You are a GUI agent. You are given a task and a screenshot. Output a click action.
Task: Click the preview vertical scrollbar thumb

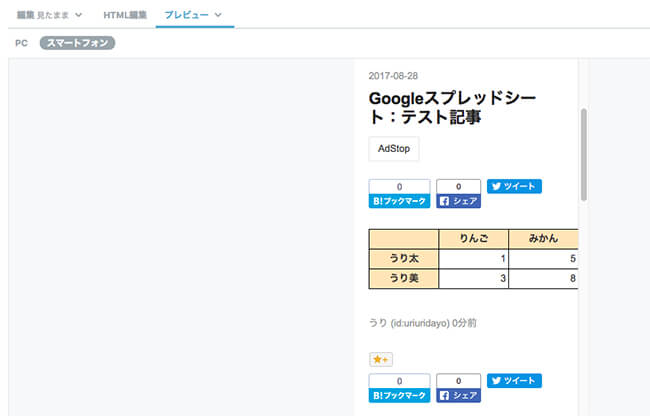pos(584,155)
